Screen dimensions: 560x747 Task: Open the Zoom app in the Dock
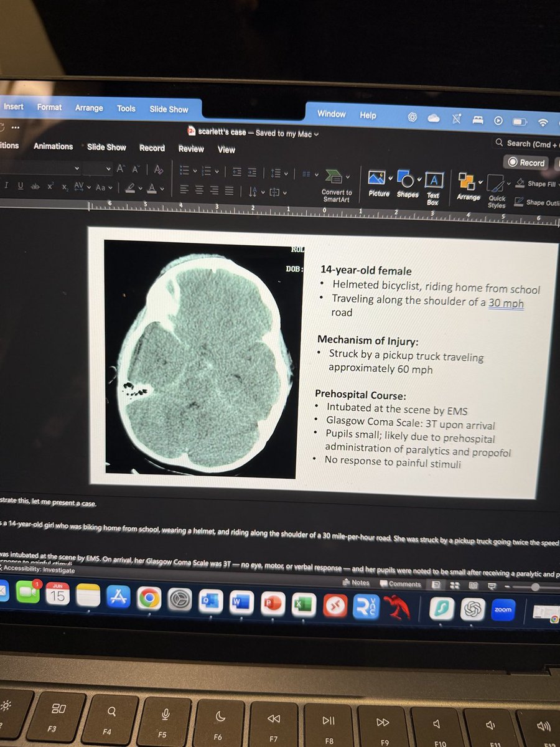coord(503,610)
